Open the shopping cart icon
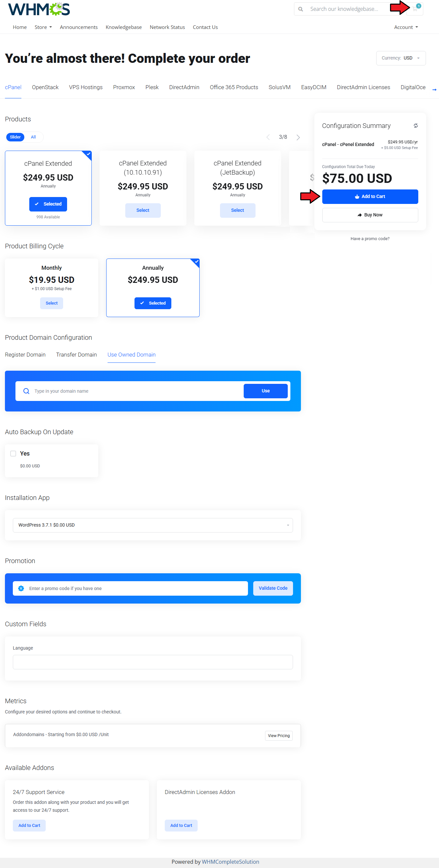Viewport: 439px width, 868px height. tap(415, 9)
